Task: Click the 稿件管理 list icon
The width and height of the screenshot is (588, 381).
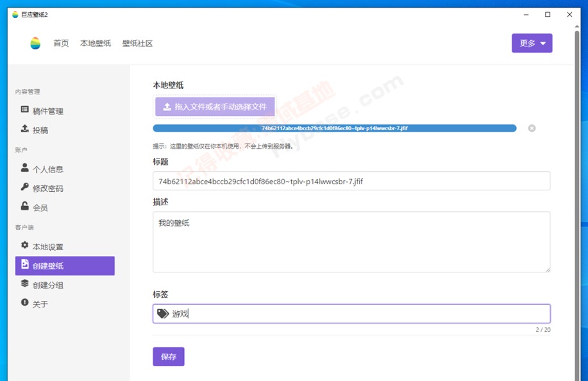Action: pos(25,110)
